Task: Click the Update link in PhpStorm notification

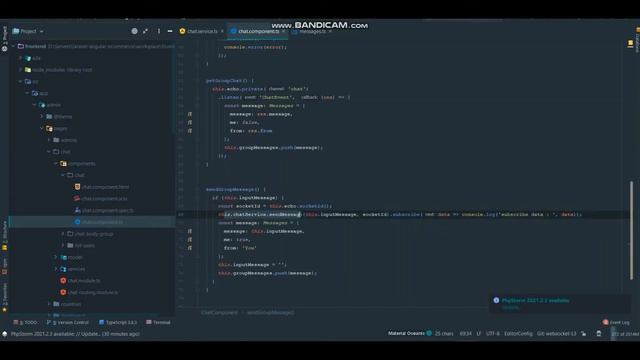Action: tap(510, 307)
